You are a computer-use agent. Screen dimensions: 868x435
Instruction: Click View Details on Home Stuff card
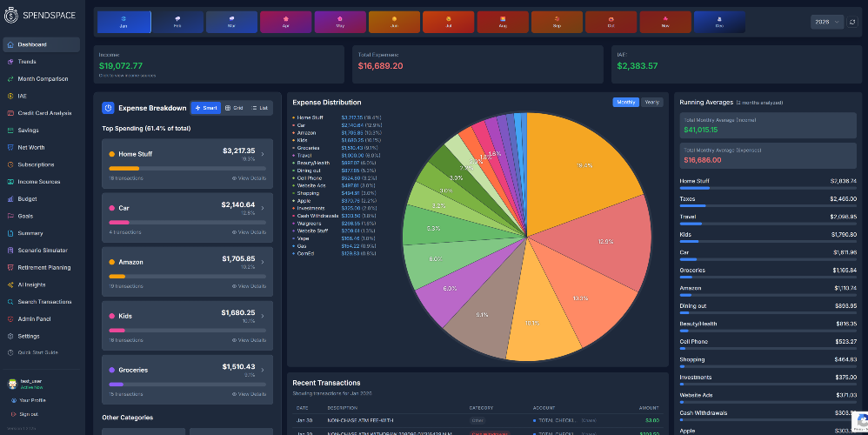pos(249,178)
